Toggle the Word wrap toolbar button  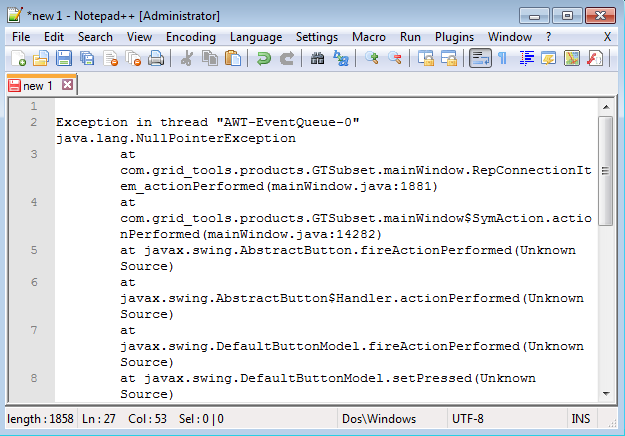tap(480, 59)
